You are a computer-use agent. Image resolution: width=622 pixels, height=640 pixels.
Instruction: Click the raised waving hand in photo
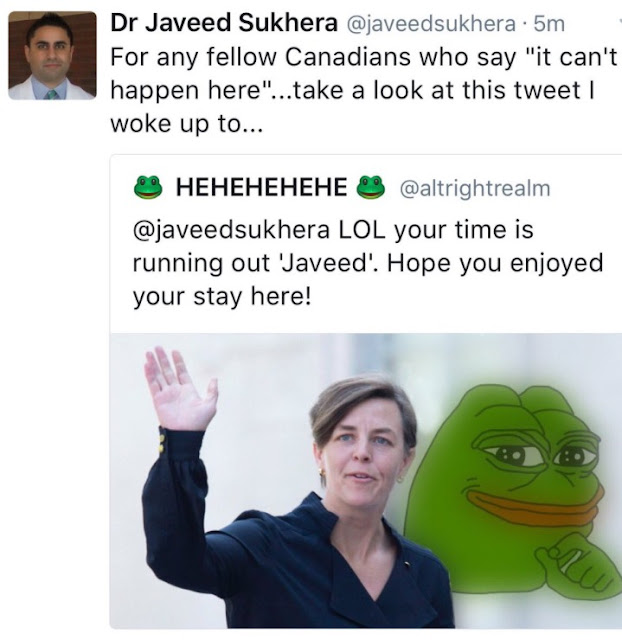pos(180,390)
